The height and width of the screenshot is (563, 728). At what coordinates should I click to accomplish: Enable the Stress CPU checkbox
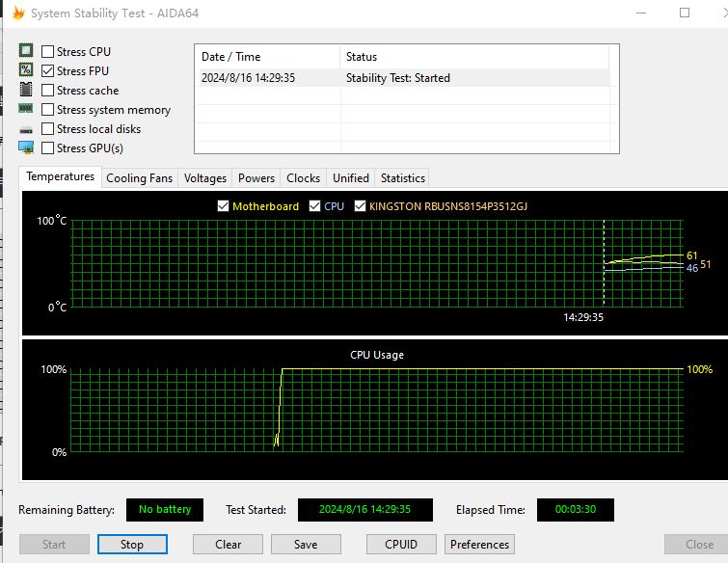click(48, 52)
